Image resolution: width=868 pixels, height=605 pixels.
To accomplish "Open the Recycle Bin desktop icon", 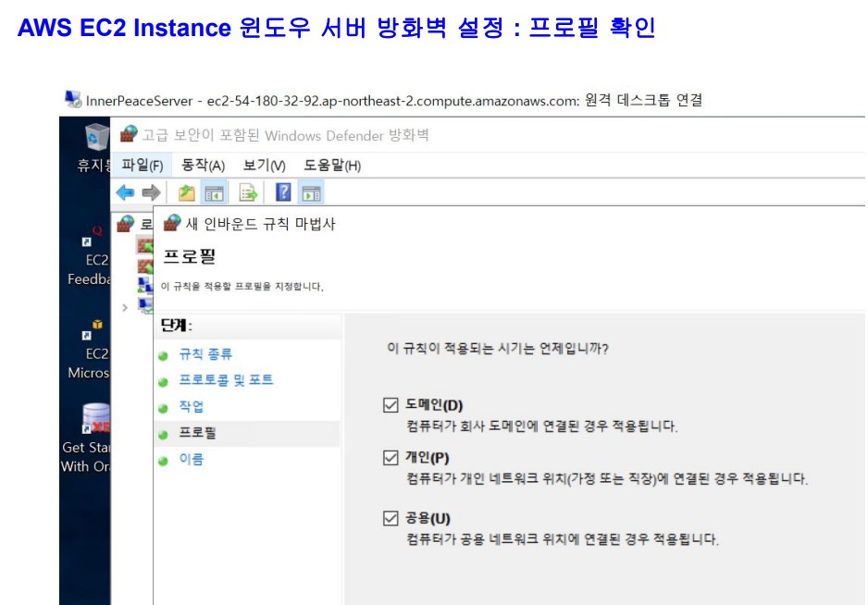I will pyautogui.click(x=97, y=137).
